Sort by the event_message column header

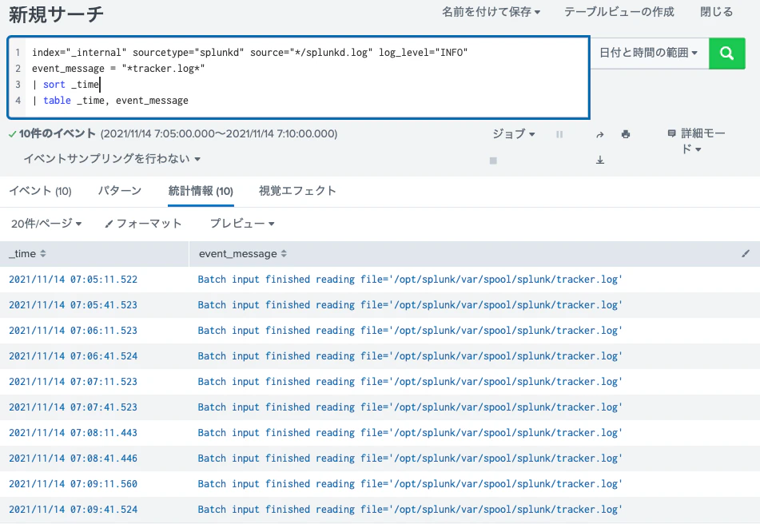[243, 253]
